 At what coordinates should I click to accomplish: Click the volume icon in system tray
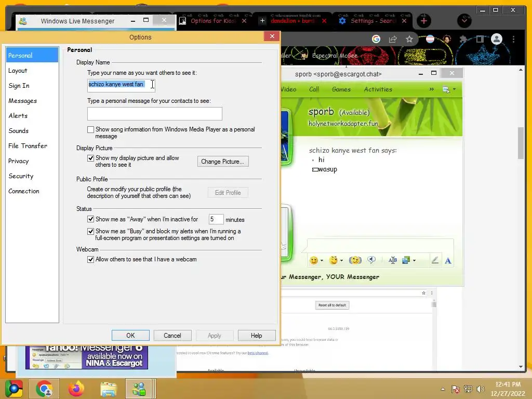click(x=480, y=389)
